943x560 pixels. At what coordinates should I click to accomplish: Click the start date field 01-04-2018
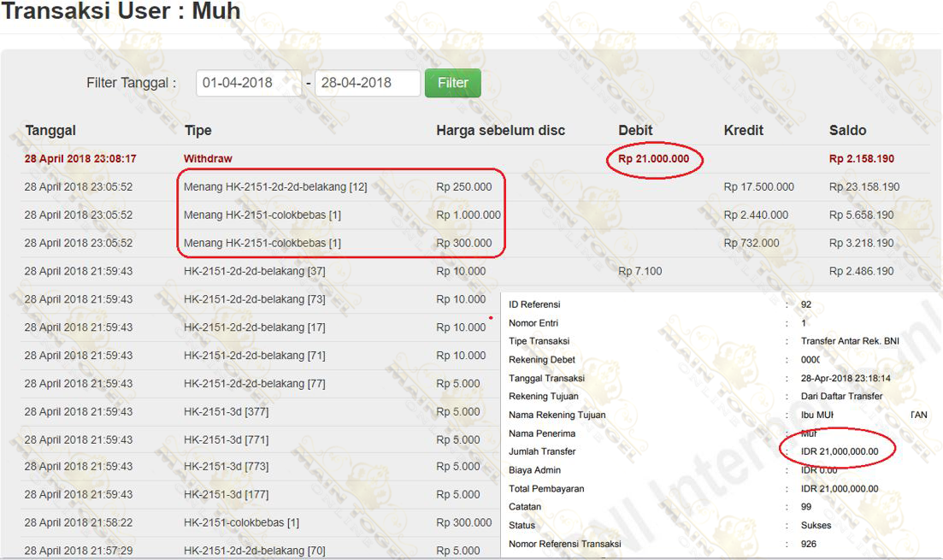(x=248, y=83)
